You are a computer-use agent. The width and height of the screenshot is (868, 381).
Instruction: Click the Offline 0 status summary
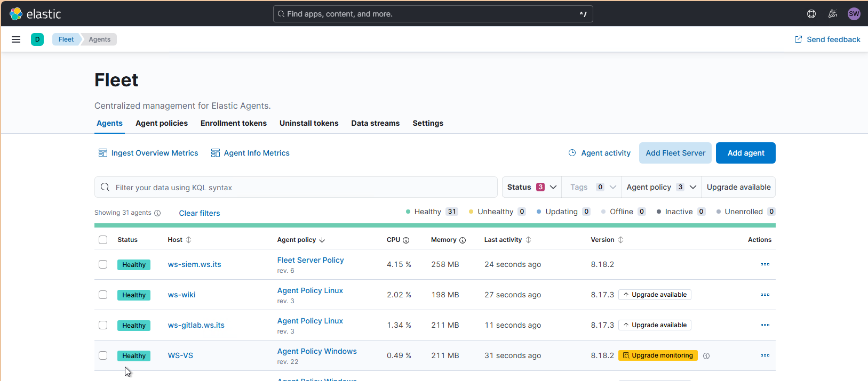click(624, 212)
